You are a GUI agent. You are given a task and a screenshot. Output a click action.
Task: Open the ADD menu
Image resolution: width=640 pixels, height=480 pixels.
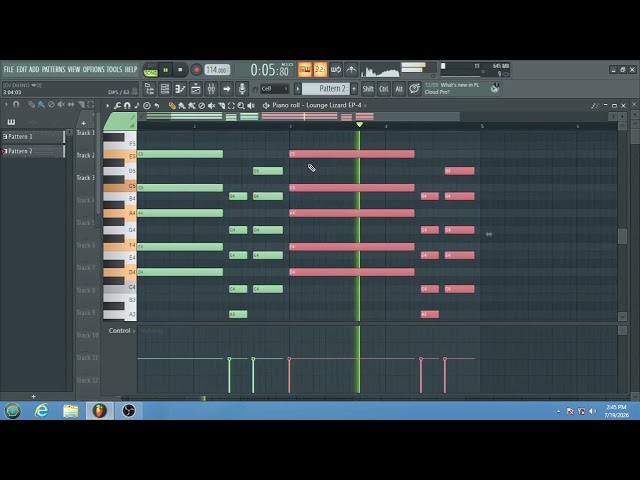pos(34,69)
